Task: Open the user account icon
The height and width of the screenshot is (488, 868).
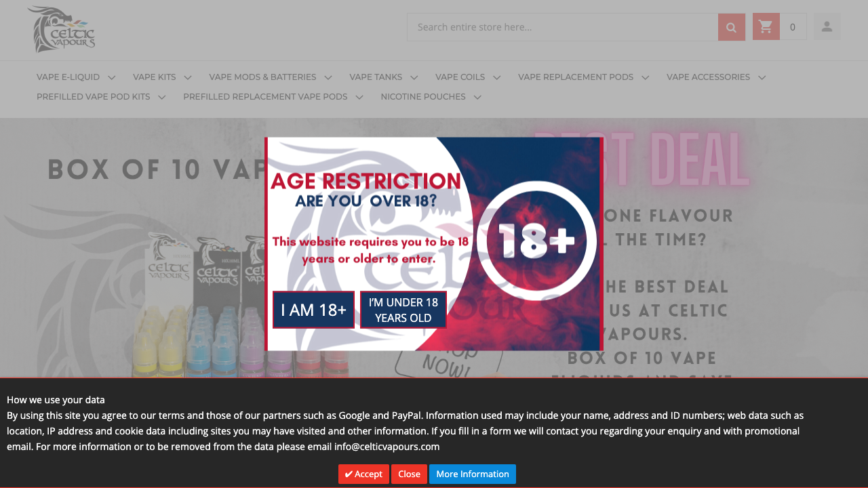Action: pos(827,27)
